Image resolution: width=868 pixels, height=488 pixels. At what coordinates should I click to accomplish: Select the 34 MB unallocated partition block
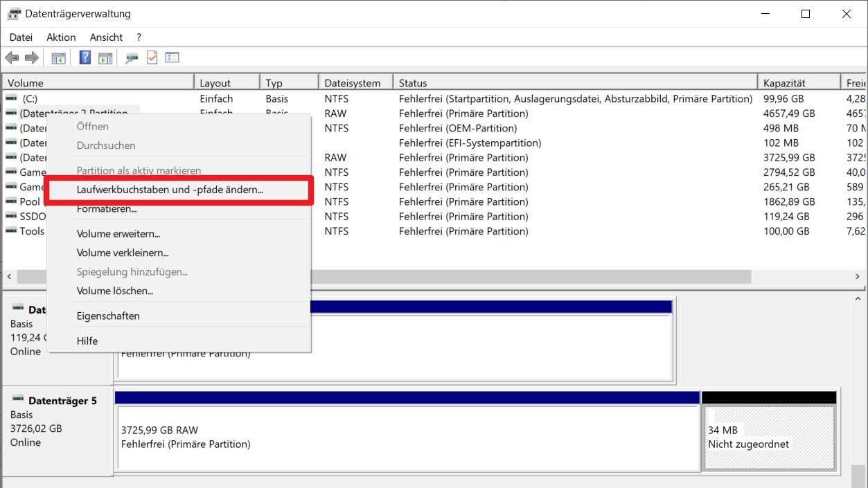pos(768,437)
